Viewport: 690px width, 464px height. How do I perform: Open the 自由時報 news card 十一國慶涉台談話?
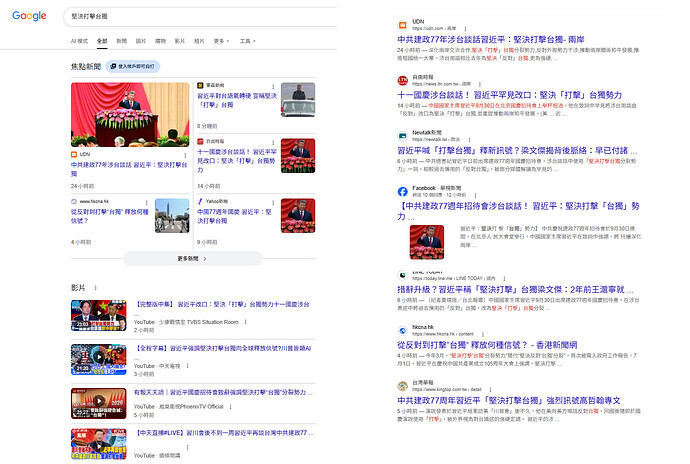[237, 161]
